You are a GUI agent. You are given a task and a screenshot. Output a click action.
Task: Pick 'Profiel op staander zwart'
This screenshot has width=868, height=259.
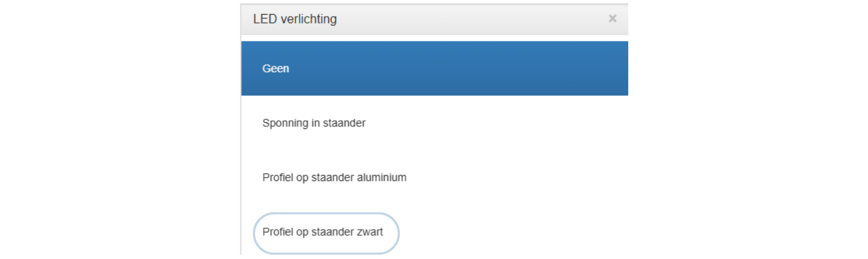click(x=323, y=232)
